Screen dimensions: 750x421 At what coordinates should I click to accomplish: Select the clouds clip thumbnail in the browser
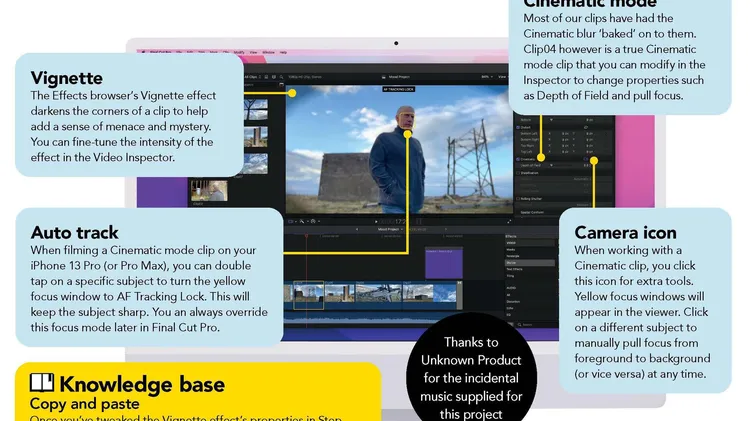coord(256,164)
